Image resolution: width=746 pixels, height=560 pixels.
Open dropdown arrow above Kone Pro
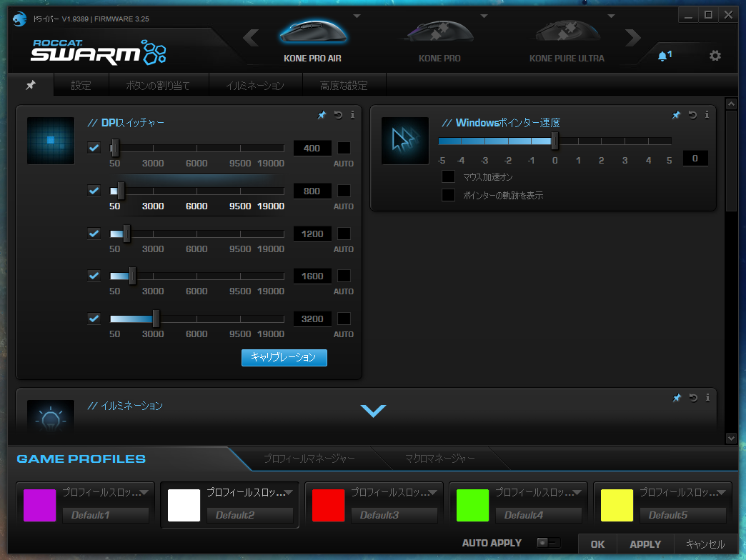click(x=484, y=16)
